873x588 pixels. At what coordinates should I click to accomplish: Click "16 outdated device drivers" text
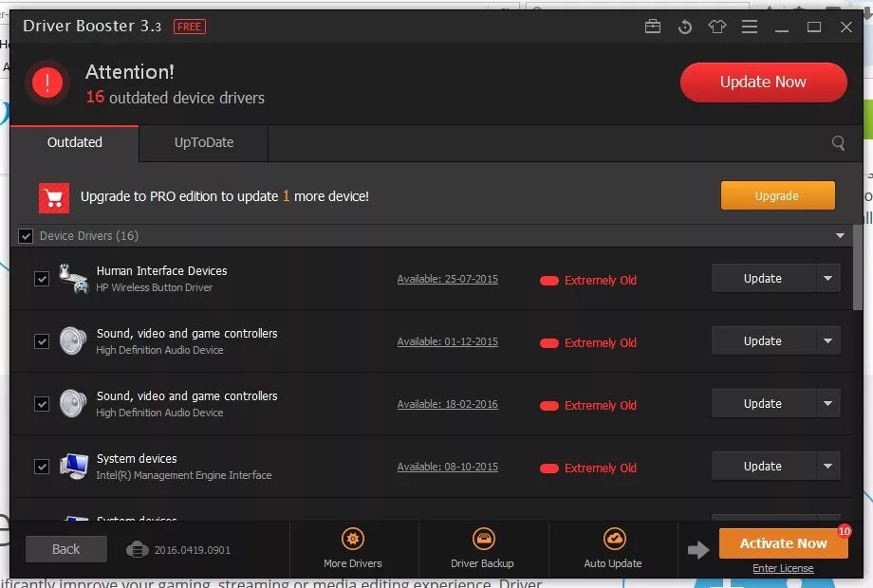pos(176,98)
